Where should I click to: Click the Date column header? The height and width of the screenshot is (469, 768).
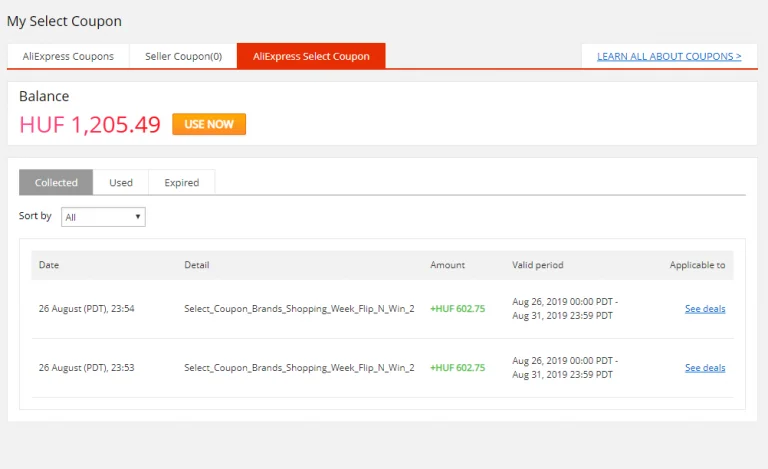tap(49, 265)
